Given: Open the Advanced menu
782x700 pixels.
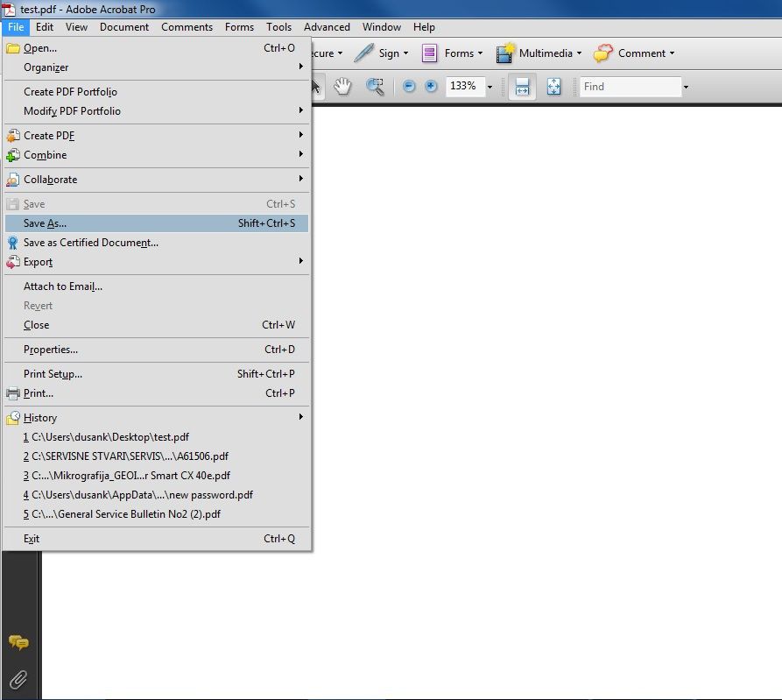Looking at the screenshot, I should tap(327, 27).
